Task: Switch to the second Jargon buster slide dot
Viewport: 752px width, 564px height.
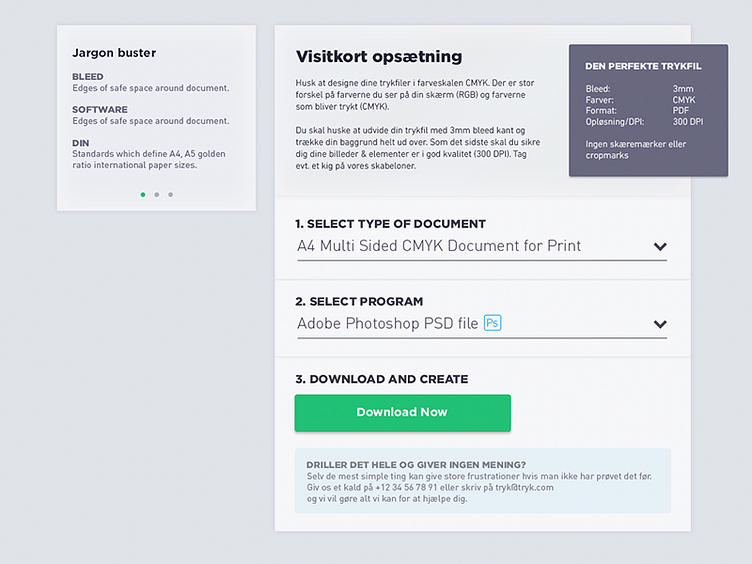Action: 157,194
